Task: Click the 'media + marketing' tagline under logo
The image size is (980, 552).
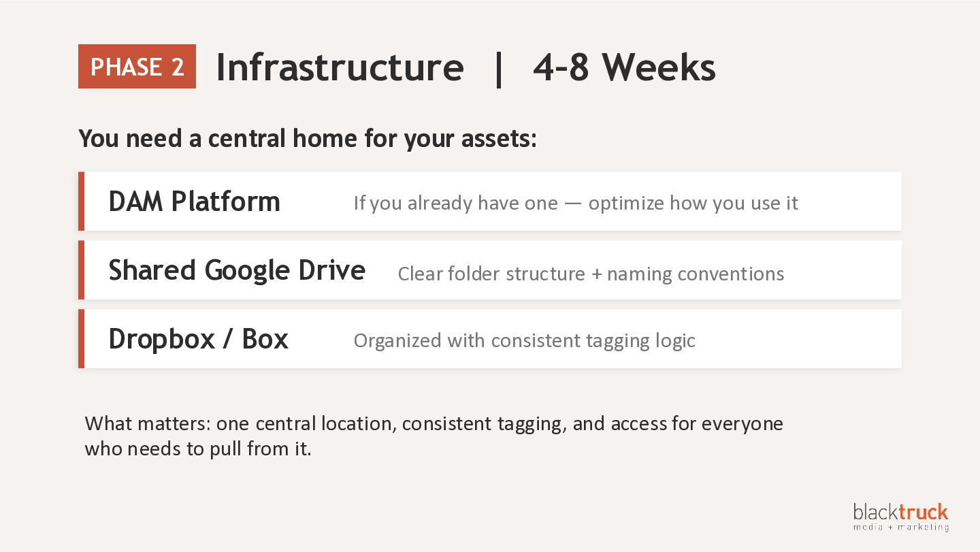Action: pyautogui.click(x=901, y=527)
